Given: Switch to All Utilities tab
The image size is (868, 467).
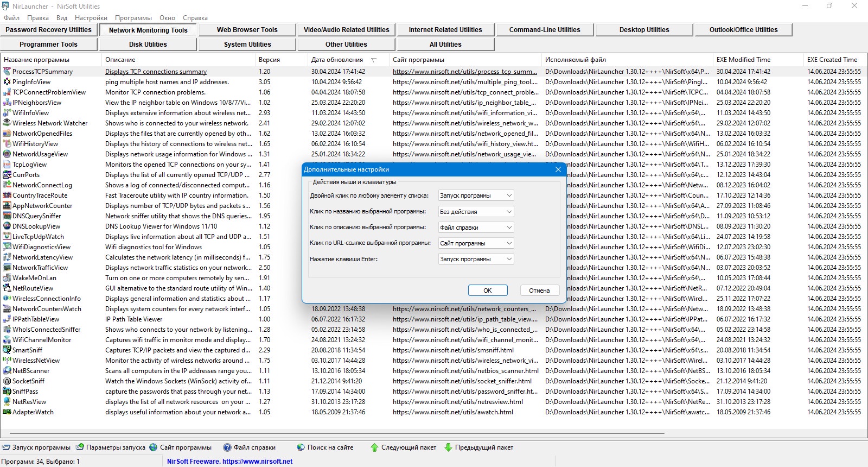Looking at the screenshot, I should 445,45.
